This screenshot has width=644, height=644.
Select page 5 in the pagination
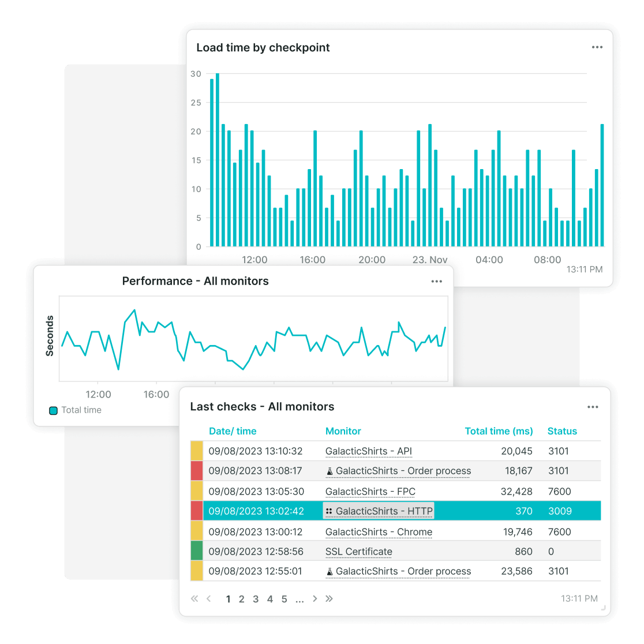[x=284, y=599]
